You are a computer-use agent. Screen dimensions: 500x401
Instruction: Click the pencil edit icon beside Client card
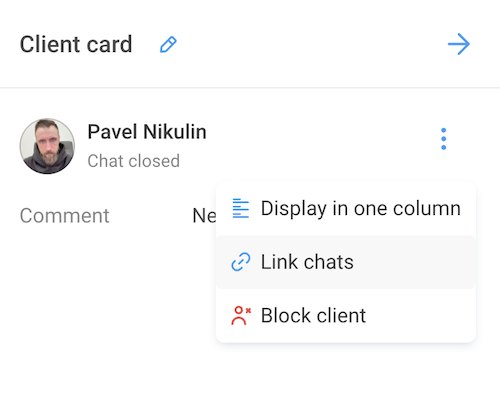click(x=168, y=45)
